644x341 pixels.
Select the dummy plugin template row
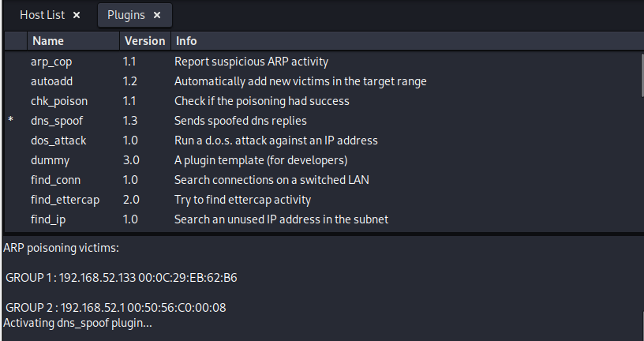coord(49,160)
